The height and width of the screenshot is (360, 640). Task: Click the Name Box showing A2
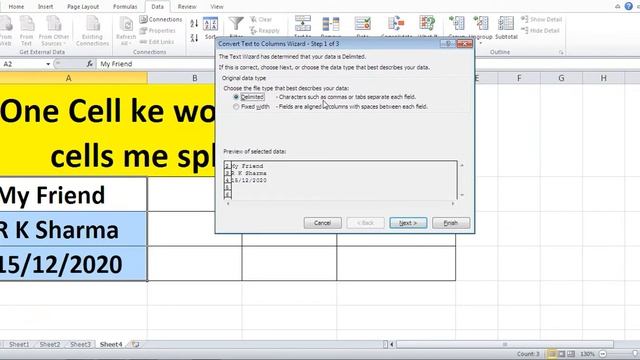(x=23, y=64)
